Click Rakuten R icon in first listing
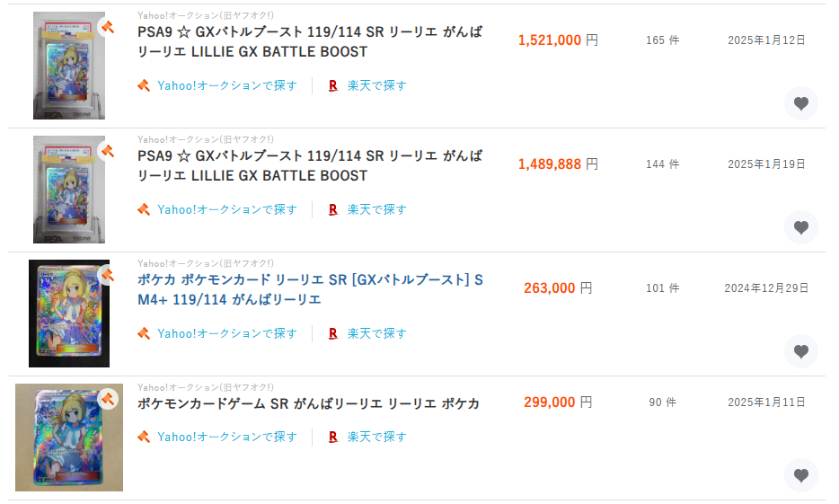This screenshot has height=504, width=839. pos(333,85)
